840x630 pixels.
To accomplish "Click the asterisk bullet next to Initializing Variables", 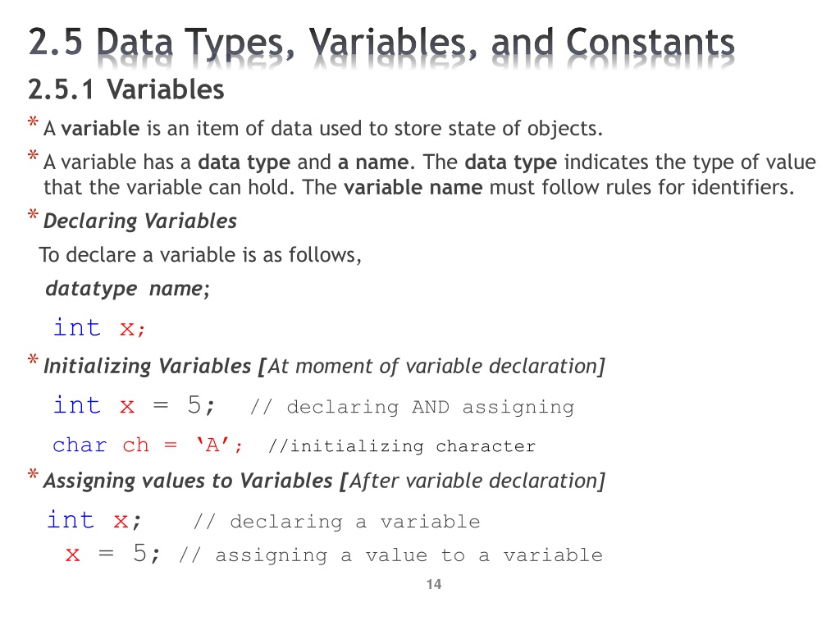I will pos(33,360).
